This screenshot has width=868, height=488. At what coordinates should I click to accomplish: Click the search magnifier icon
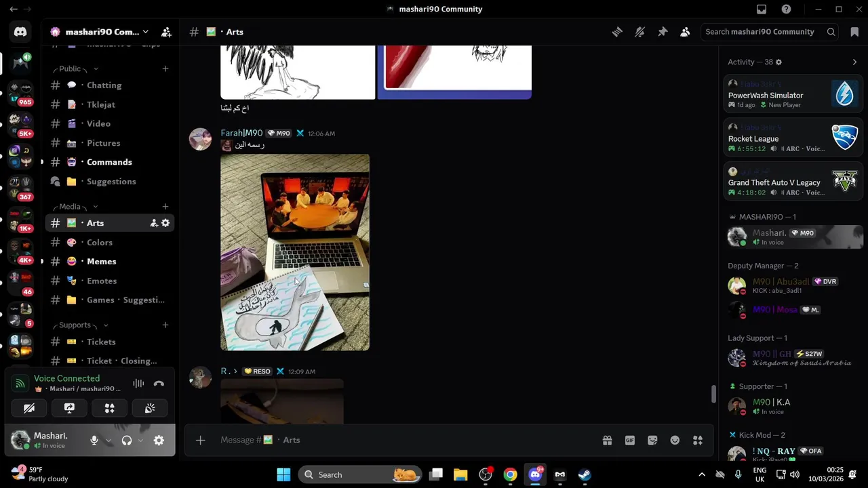pyautogui.click(x=831, y=32)
